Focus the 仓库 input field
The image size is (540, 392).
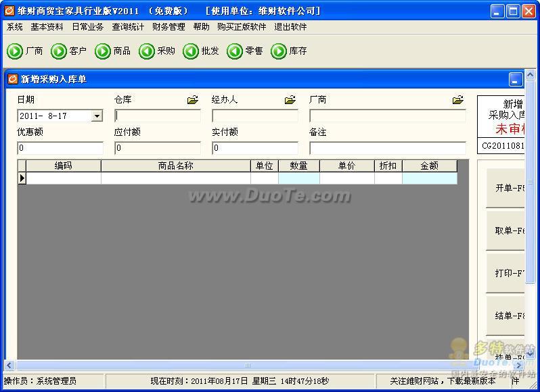click(x=158, y=116)
